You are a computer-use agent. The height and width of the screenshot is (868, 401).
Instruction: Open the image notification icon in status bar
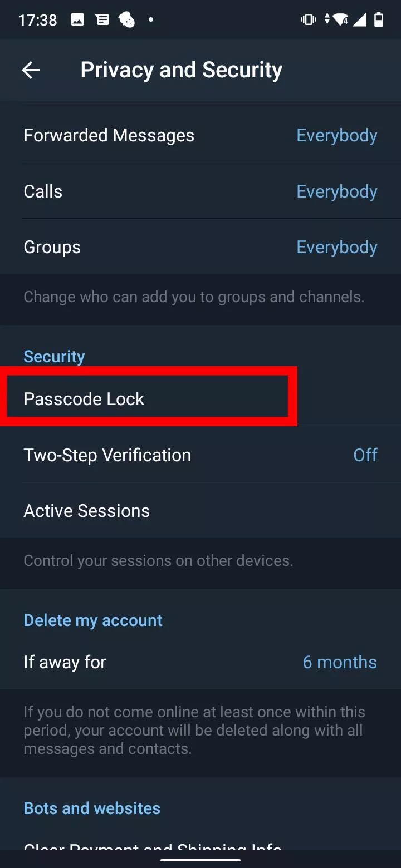(77, 20)
